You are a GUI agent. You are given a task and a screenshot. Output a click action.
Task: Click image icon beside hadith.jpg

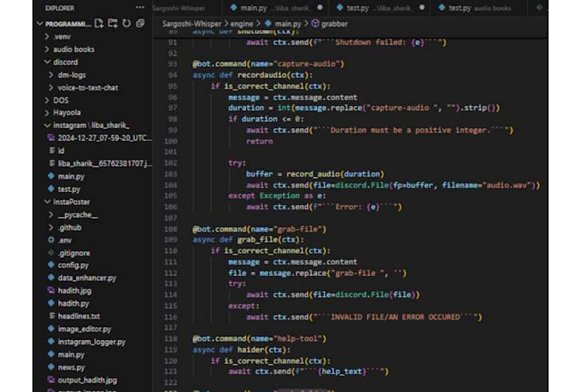pos(51,290)
